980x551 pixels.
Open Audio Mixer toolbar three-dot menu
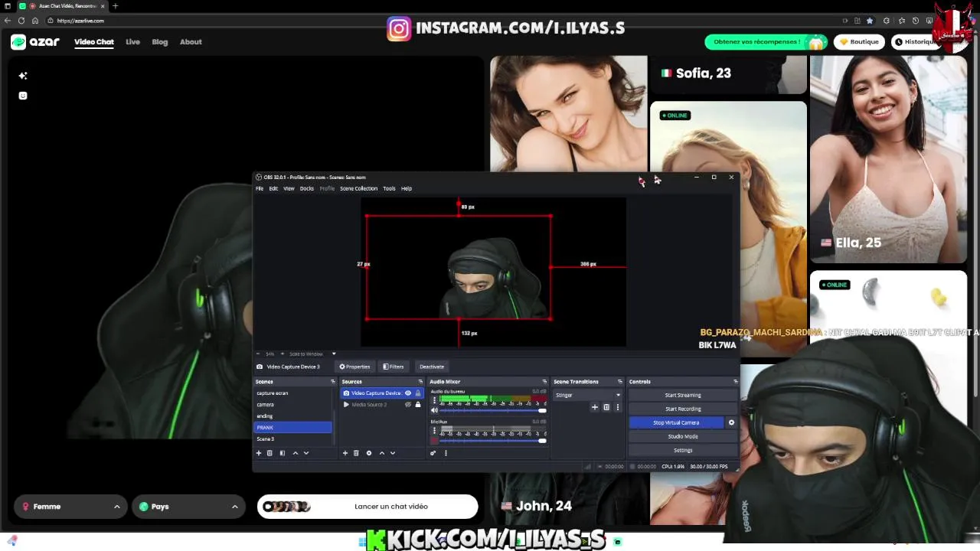tap(446, 453)
